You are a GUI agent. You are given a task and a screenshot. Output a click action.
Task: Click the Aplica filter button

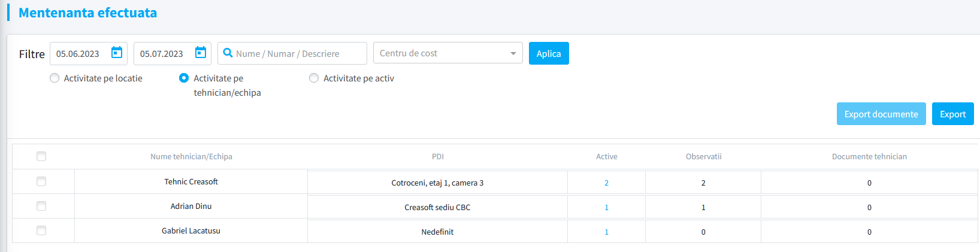point(549,53)
